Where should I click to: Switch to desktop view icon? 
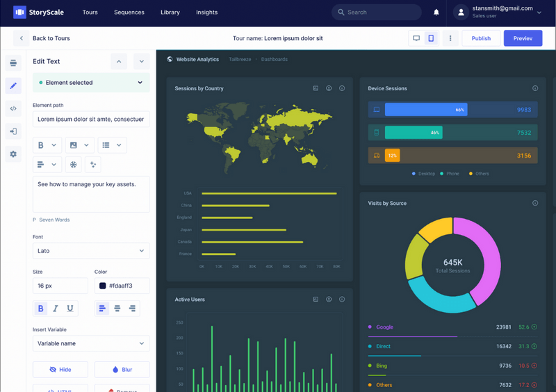(416, 38)
